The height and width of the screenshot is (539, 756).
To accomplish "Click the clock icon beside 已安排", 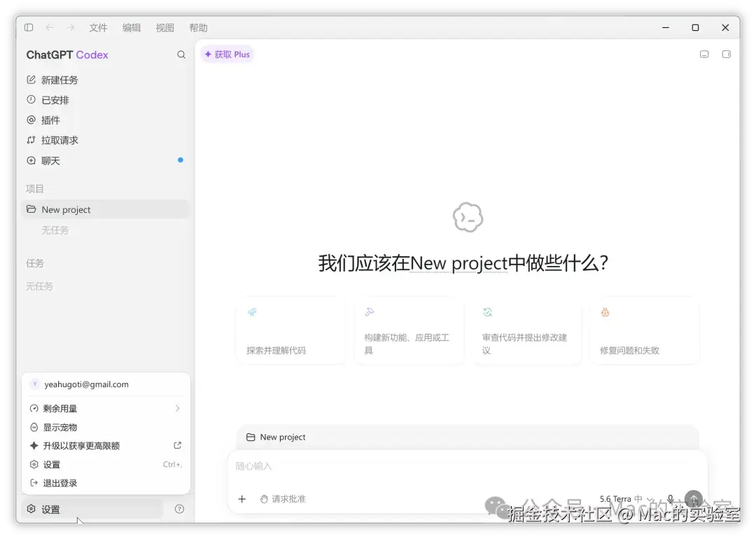I will click(x=31, y=99).
